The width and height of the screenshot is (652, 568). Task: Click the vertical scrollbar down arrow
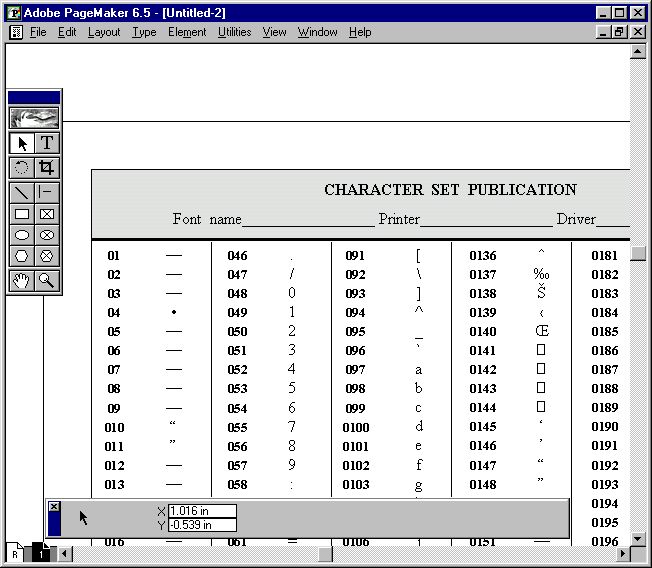[x=637, y=538]
